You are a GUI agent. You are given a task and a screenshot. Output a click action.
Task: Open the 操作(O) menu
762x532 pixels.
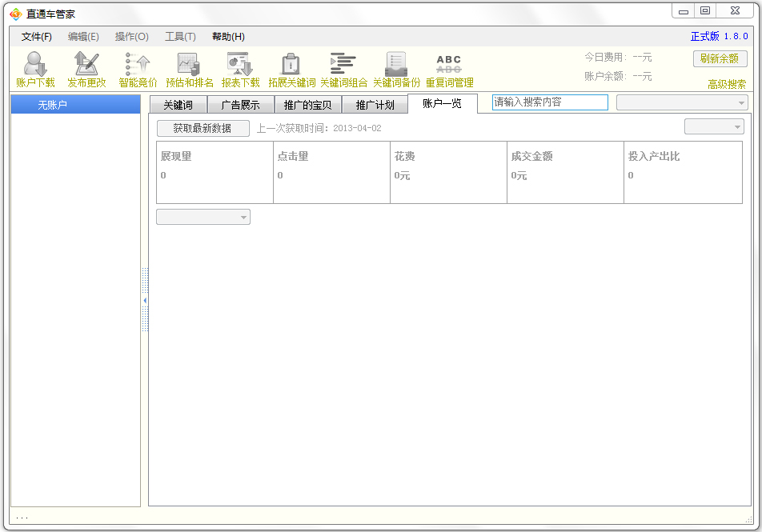coord(132,37)
